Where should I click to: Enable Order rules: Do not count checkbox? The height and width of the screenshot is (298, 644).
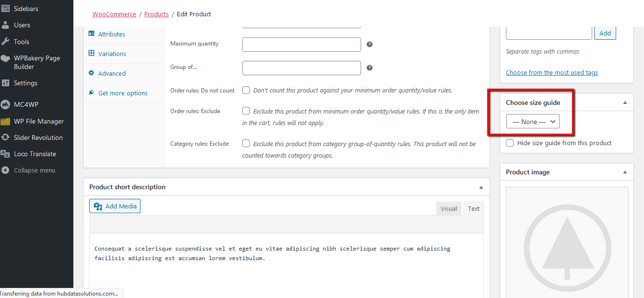[x=246, y=90]
